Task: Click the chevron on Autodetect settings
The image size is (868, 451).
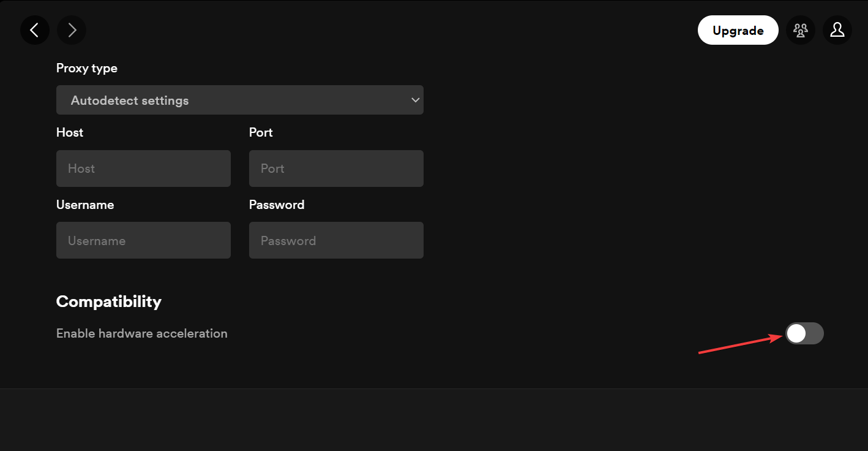Action: pos(415,100)
